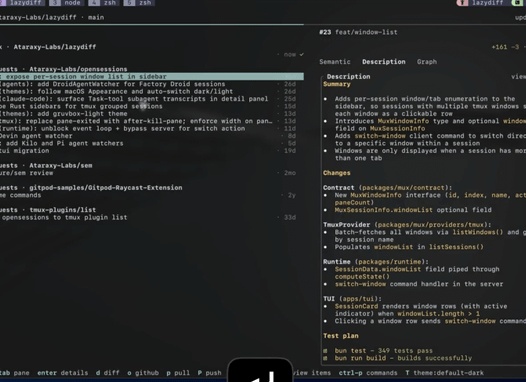Image resolution: width=526 pixels, height=382 pixels.
Task: Select the 'expose per-session window list in sidebar' row
Action: click(152, 76)
